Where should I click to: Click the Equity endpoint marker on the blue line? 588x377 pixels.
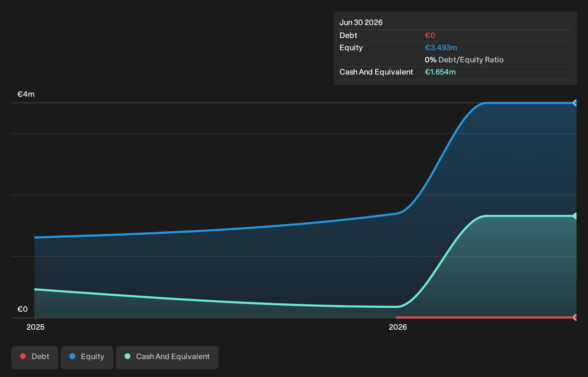point(575,103)
